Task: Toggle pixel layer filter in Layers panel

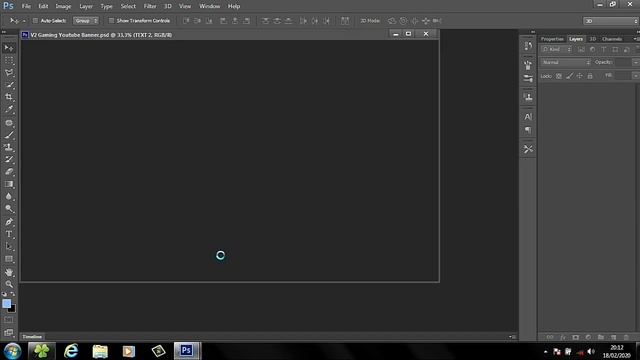Action: [581, 49]
